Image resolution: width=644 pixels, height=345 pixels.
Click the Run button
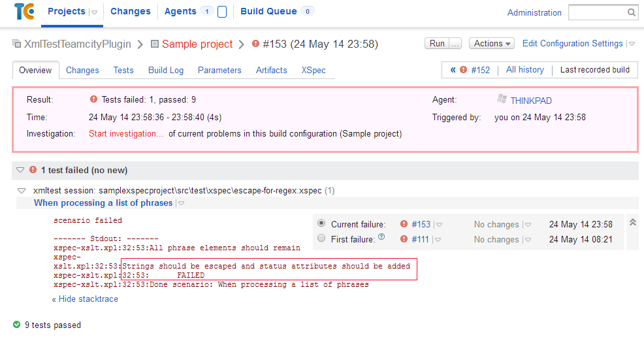[x=437, y=44]
